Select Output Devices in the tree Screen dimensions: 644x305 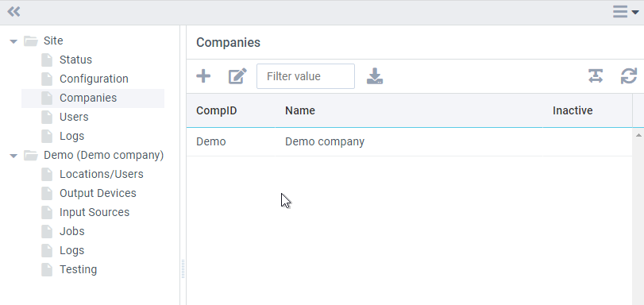coord(98,193)
